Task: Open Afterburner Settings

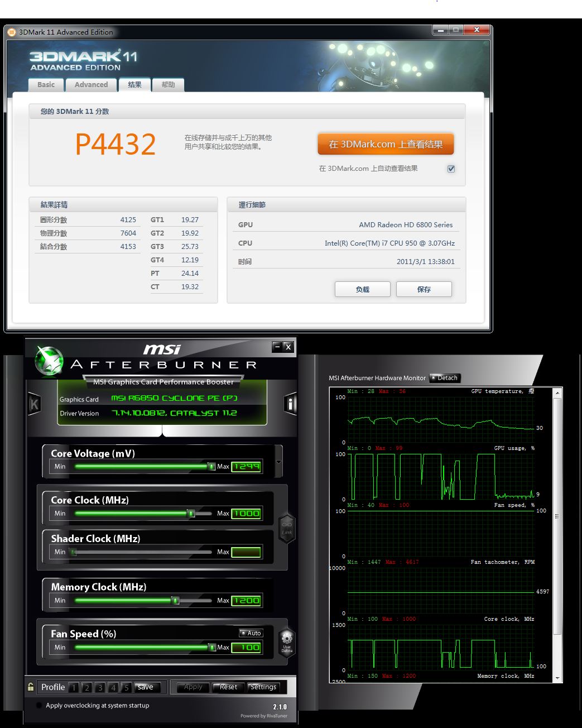Action: [263, 687]
